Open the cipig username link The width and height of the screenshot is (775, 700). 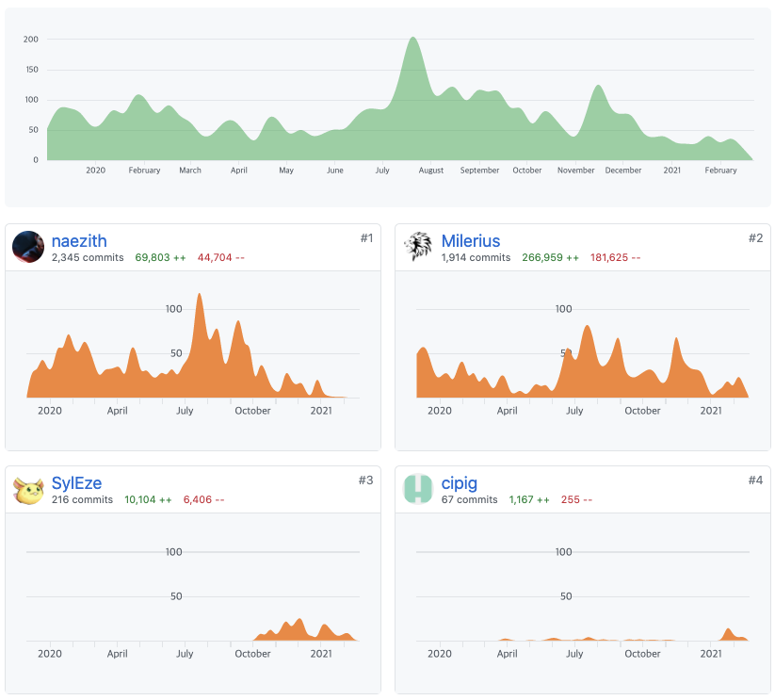pos(460,483)
